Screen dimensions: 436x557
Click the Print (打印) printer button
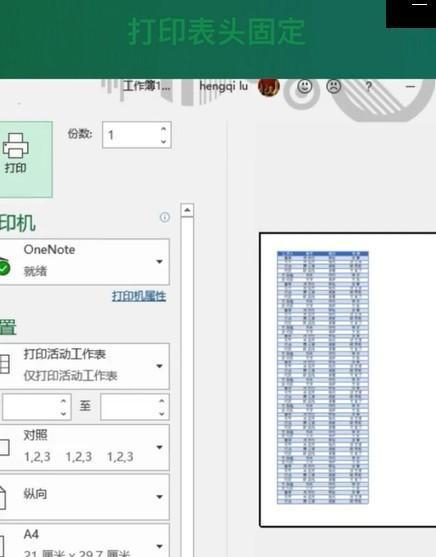(25, 159)
